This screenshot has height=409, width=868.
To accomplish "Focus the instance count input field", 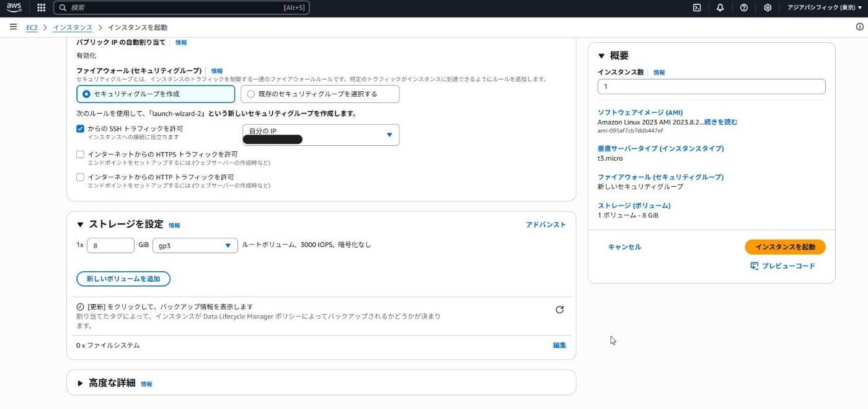I will tap(711, 87).
